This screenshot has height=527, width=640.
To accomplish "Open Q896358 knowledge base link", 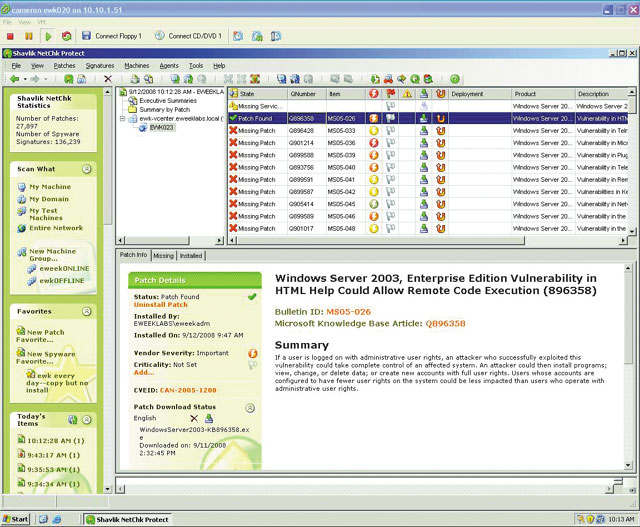I will pyautogui.click(x=445, y=324).
